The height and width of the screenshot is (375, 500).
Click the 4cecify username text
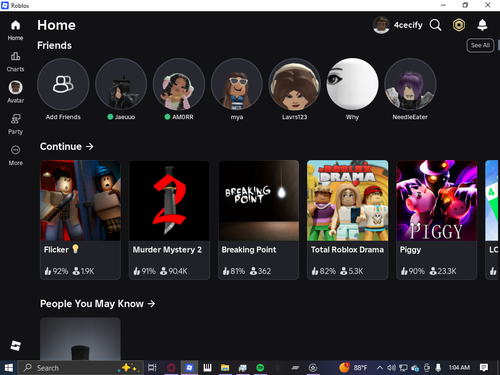[x=408, y=25]
